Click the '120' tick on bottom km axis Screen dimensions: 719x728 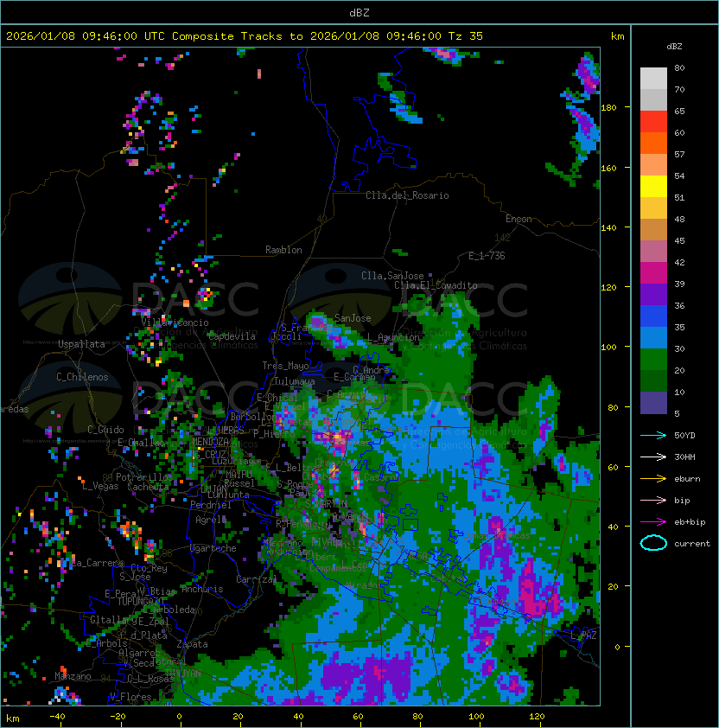point(537,717)
